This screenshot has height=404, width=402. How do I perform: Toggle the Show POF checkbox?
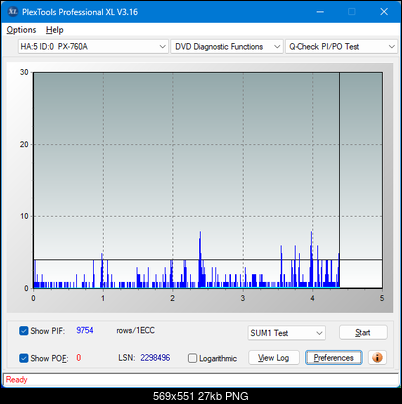pyautogui.click(x=24, y=358)
